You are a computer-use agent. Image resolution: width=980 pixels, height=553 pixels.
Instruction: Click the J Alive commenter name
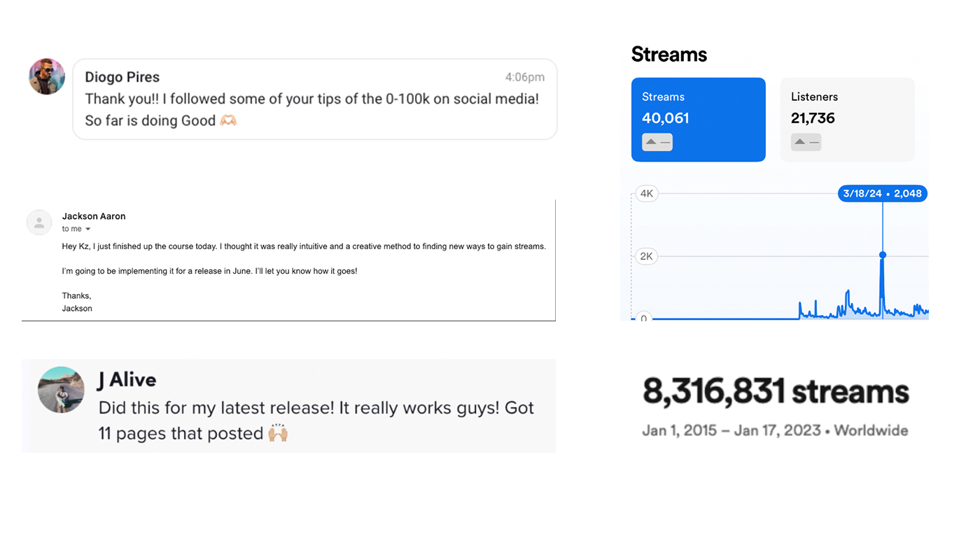click(127, 379)
